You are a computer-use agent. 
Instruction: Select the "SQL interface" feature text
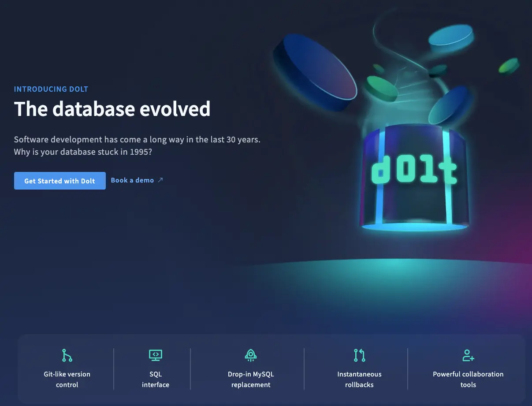pos(156,379)
